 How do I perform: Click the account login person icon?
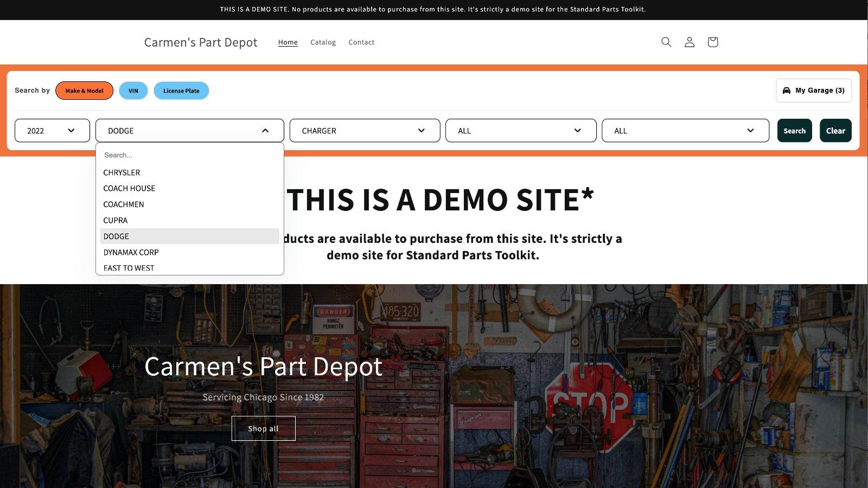690,42
